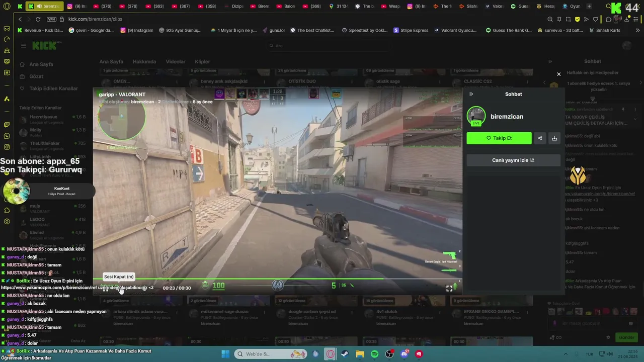Open the Hazretiyasuo followed channel
This screenshot has width=644, height=362.
tap(52, 119)
